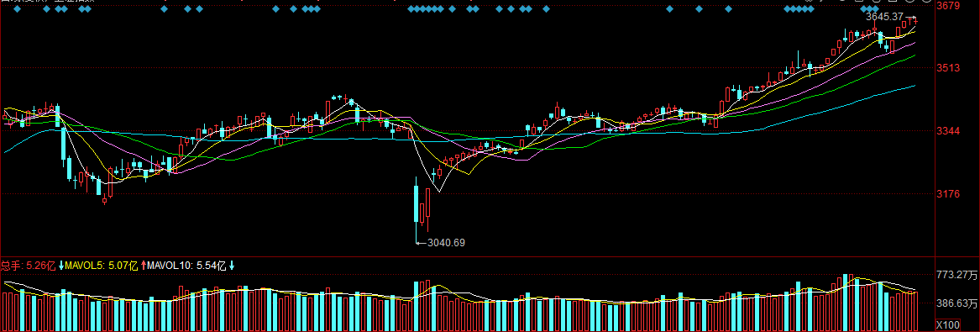This screenshot has width=980, height=332.
Task: Click the leftmost blue diamond event marker
Action: point(18,8)
